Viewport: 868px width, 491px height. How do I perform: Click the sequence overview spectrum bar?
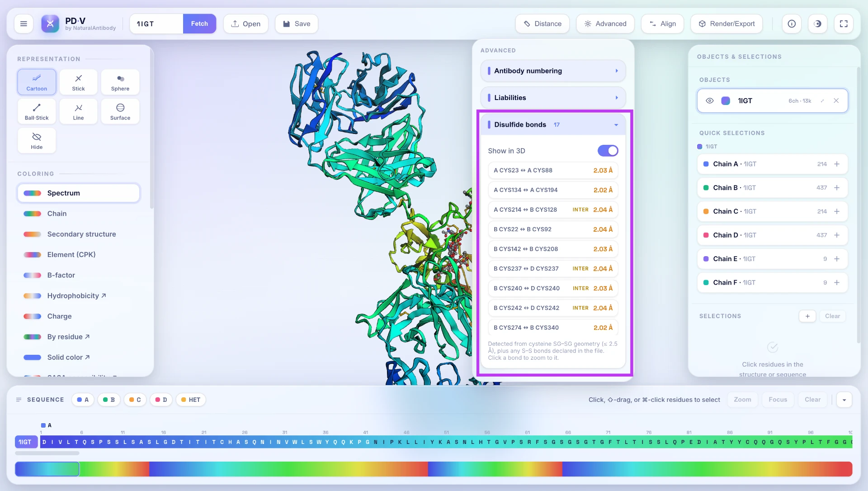[434, 469]
